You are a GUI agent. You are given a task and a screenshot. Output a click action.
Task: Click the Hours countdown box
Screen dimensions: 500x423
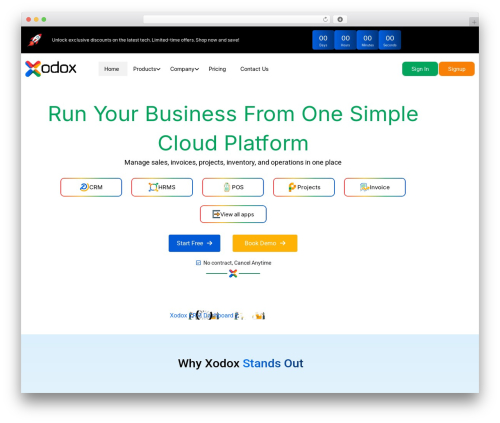345,40
